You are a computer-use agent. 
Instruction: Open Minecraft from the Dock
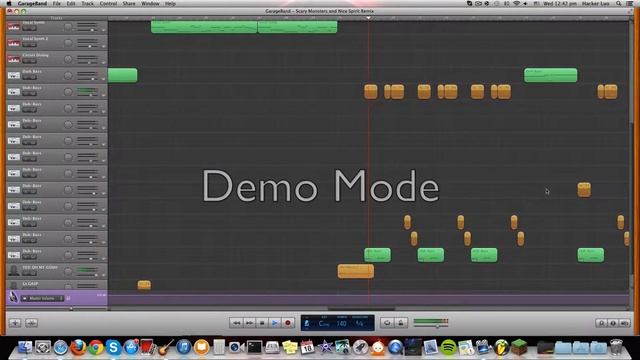click(519, 347)
